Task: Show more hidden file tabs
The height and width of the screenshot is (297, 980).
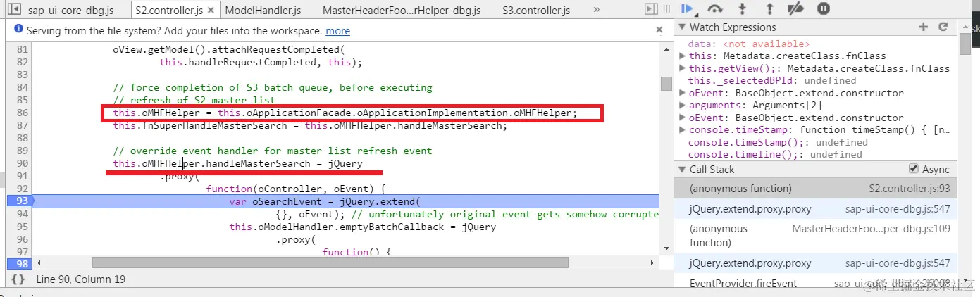Action: click(596, 10)
